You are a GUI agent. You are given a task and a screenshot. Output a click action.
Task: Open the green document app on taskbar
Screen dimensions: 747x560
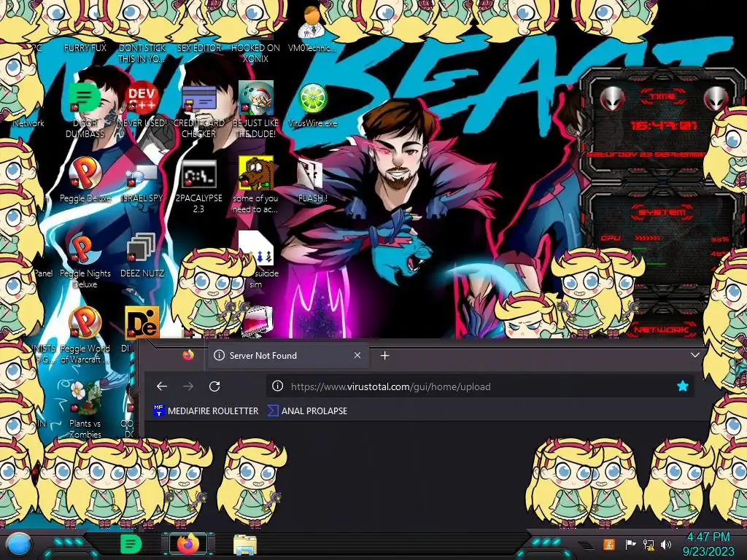pos(131,544)
